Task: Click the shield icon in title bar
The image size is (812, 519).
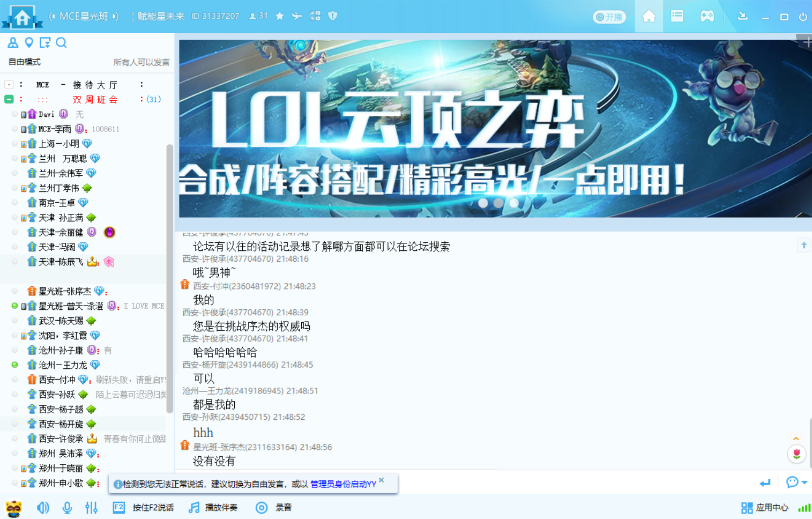Action: (333, 16)
